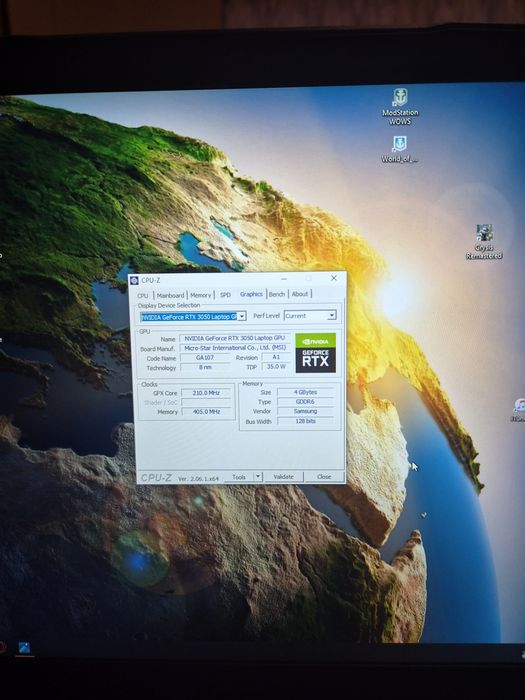Click the Tools button
The width and height of the screenshot is (525, 700).
click(x=239, y=477)
